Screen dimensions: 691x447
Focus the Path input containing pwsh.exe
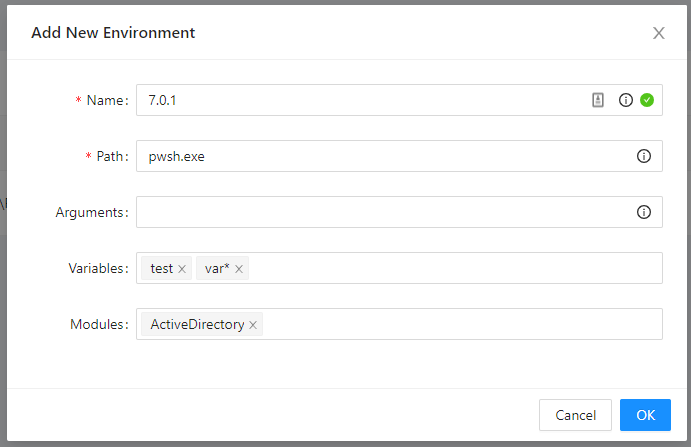[383, 156]
